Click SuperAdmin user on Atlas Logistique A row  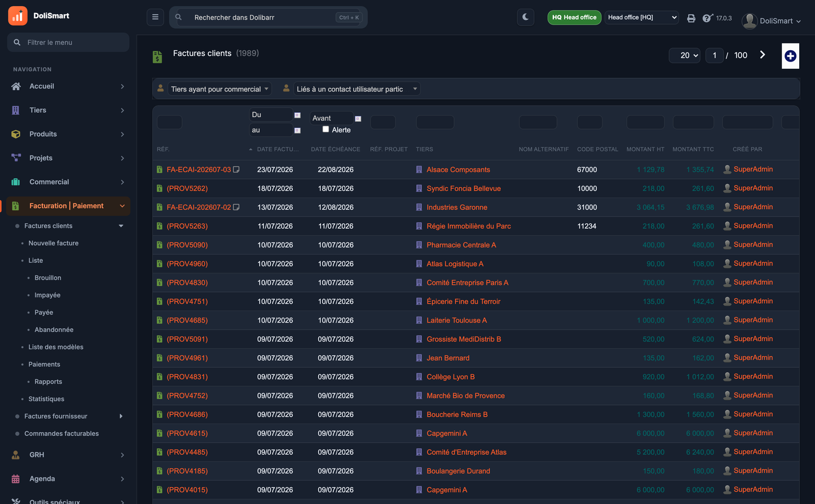[x=753, y=263]
